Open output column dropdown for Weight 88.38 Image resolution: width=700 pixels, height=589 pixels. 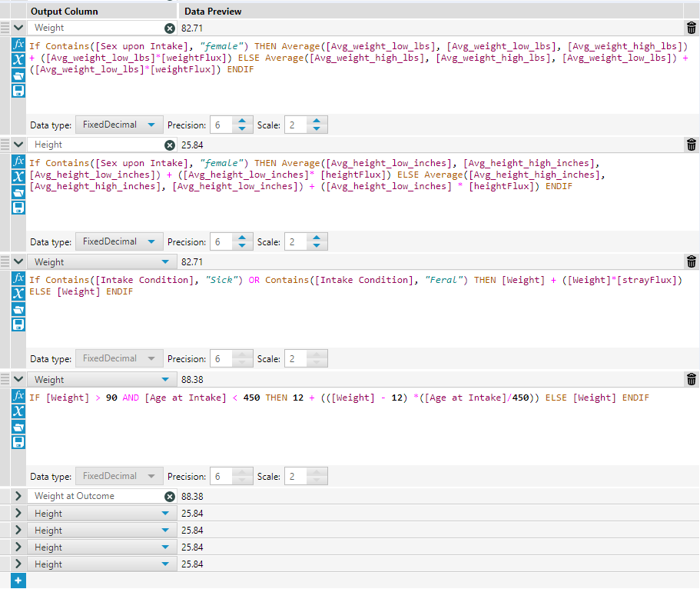166,379
